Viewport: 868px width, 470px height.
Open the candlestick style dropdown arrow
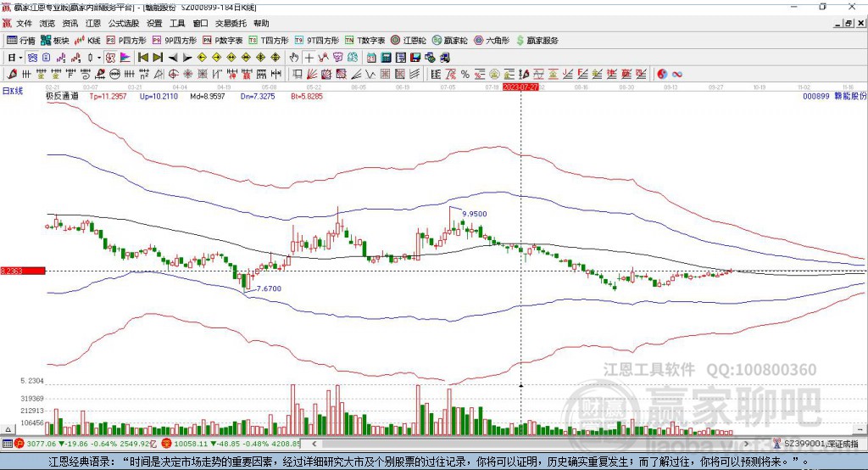coord(99,58)
